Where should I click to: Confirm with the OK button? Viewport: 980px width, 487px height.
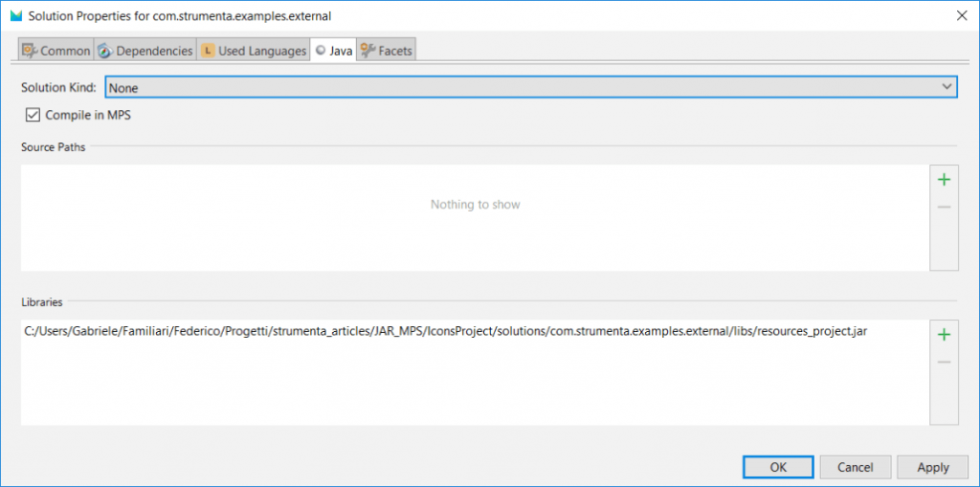tap(778, 467)
